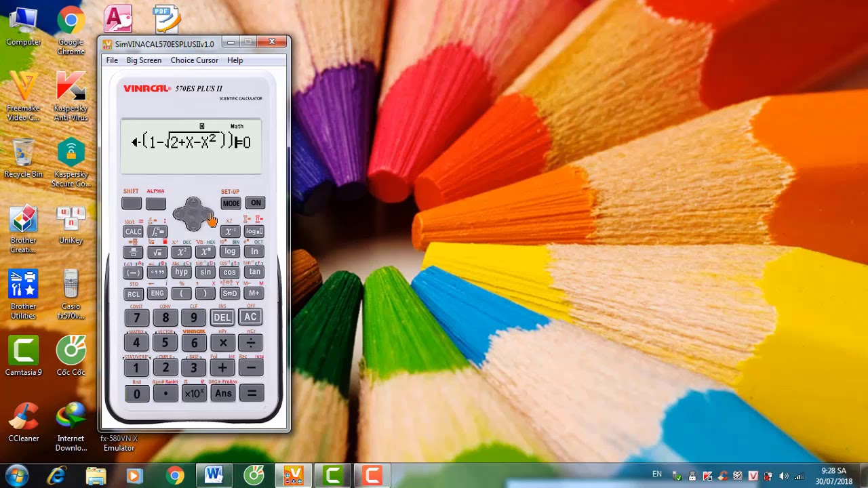Image resolution: width=868 pixels, height=488 pixels.
Task: Open the taskbar clock showing 9:28 SA
Action: [833, 476]
